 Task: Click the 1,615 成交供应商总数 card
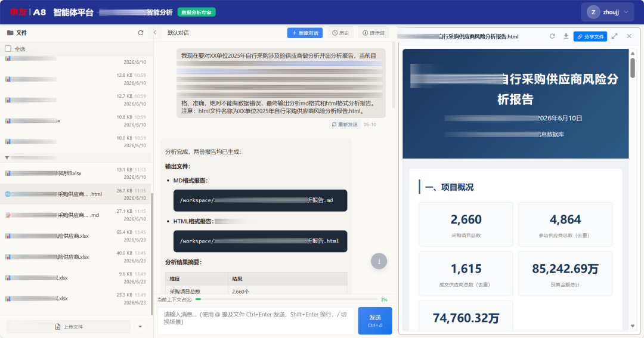(466, 274)
